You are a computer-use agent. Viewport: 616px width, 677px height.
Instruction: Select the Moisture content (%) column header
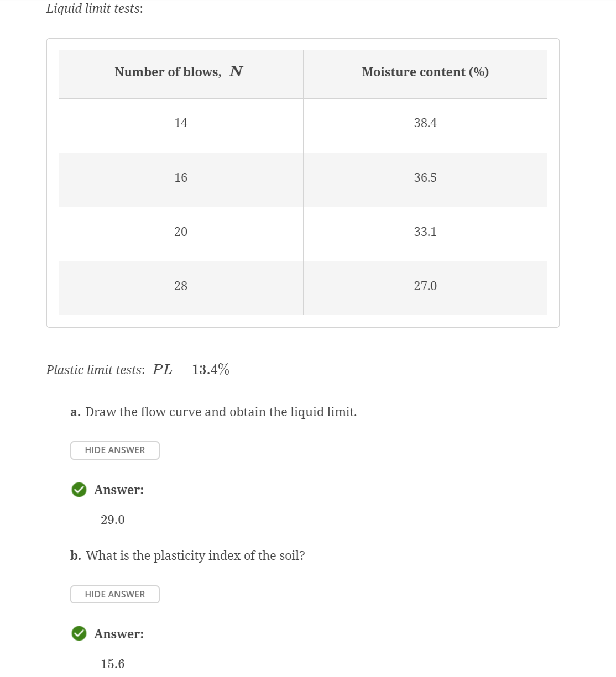(425, 72)
